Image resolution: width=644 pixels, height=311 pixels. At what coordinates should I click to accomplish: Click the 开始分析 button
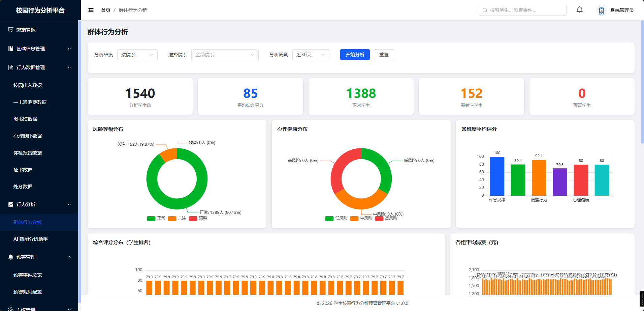point(355,55)
